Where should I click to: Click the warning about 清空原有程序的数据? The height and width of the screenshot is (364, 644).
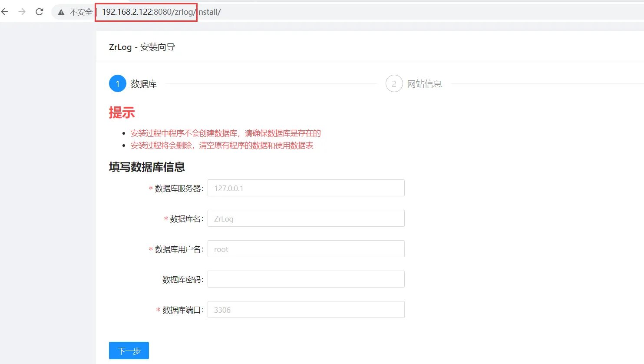click(x=222, y=146)
